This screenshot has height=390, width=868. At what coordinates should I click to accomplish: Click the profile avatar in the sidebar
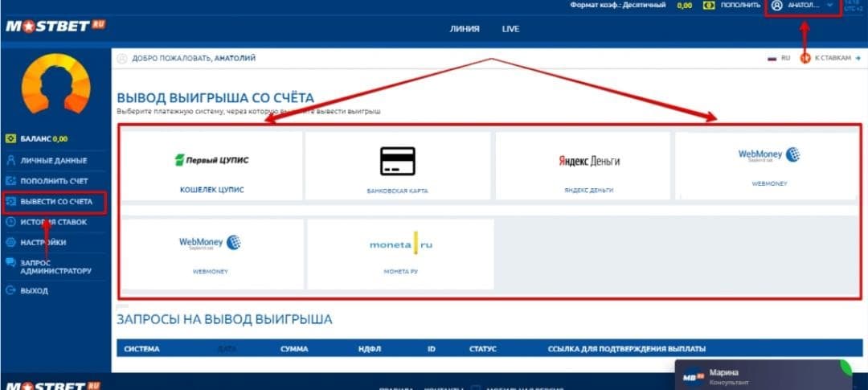[55, 83]
